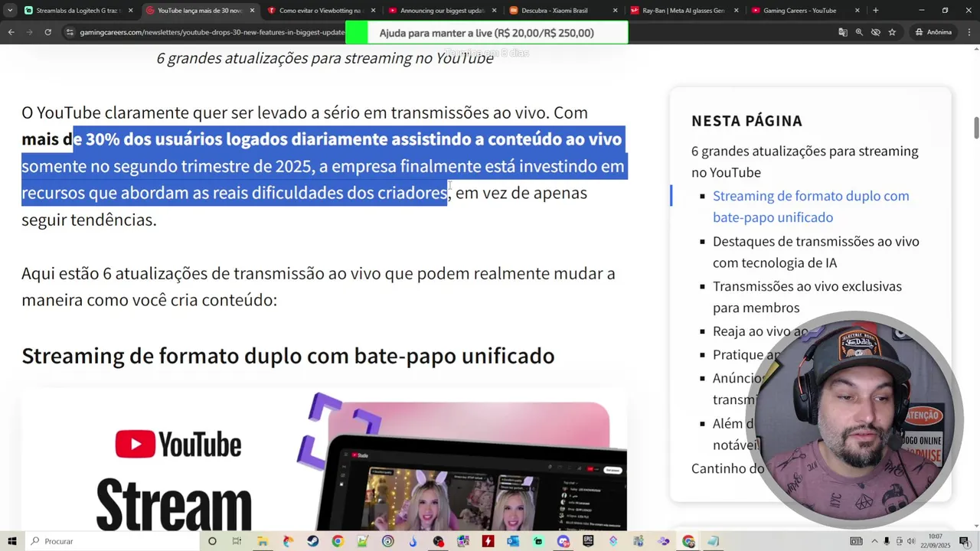Show hidden system tray icons
Image resolution: width=980 pixels, height=551 pixels.
click(875, 541)
